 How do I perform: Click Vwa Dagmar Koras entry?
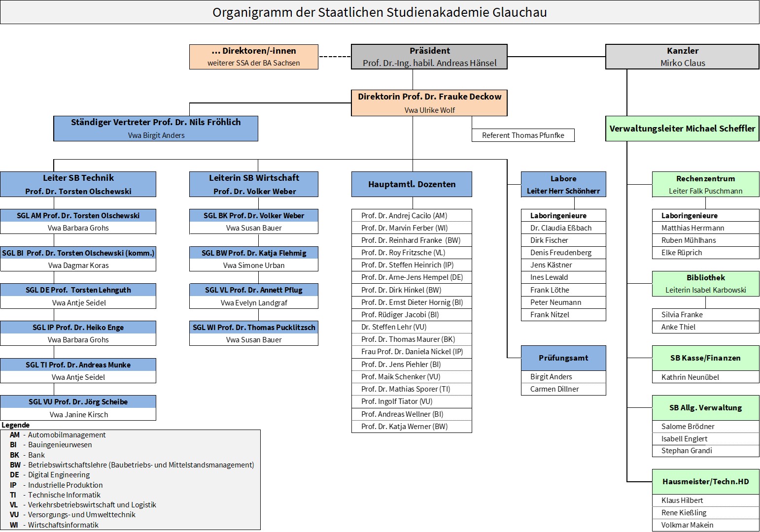78,265
